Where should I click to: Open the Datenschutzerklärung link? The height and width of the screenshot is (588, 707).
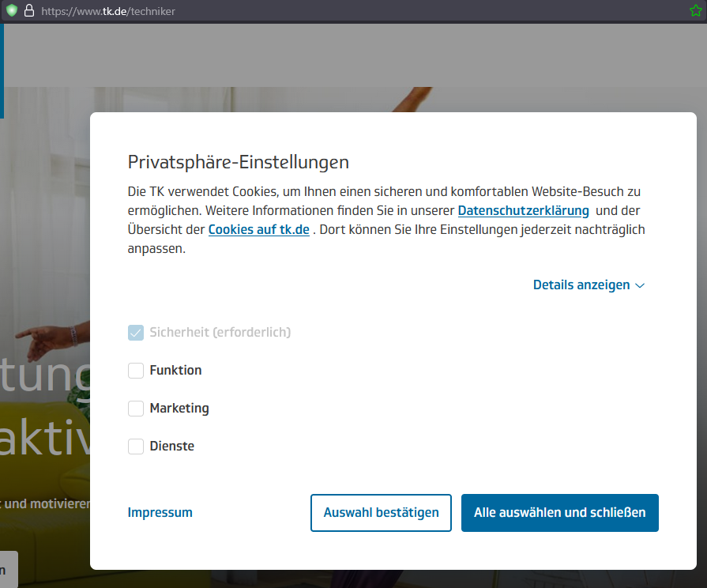523,211
